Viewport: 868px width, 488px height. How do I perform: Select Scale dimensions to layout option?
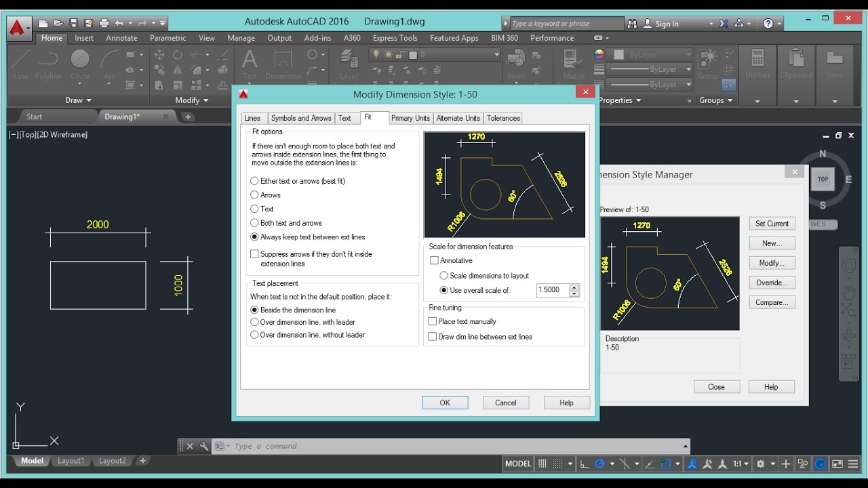point(484,276)
